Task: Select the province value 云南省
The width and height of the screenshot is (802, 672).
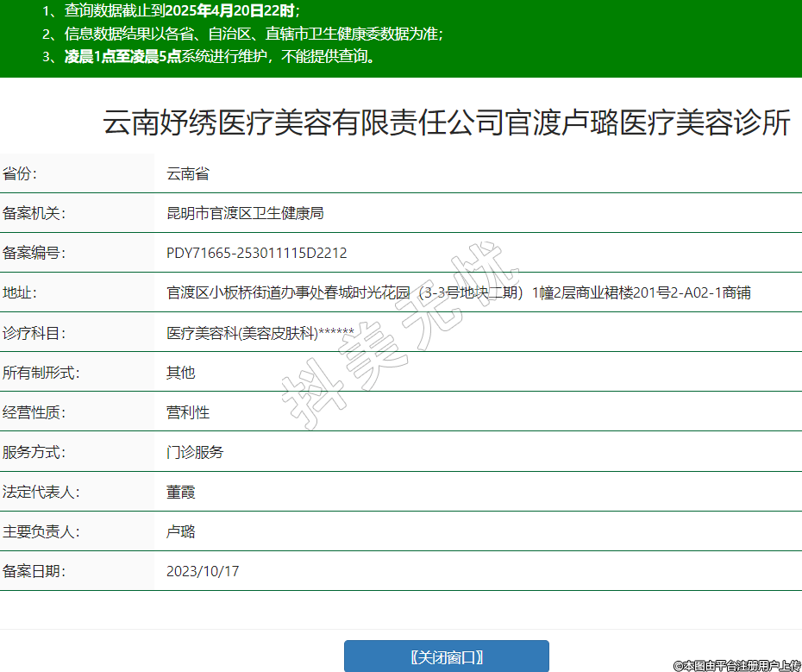Action: (x=188, y=173)
